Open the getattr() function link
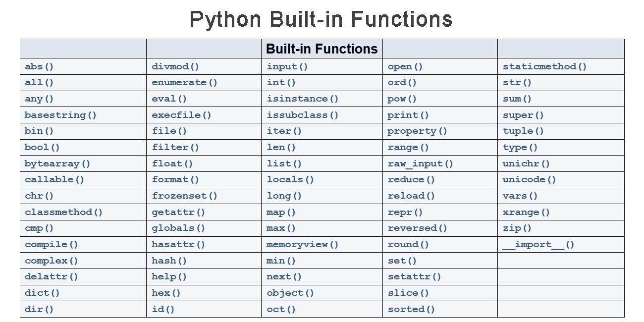Image resolution: width=644 pixels, height=322 pixels. pyautogui.click(x=178, y=212)
